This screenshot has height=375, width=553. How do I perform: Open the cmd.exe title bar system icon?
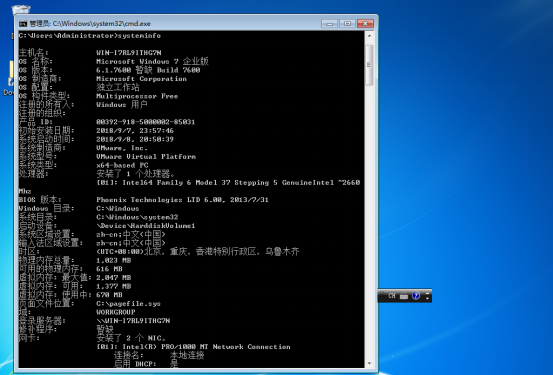(23, 24)
